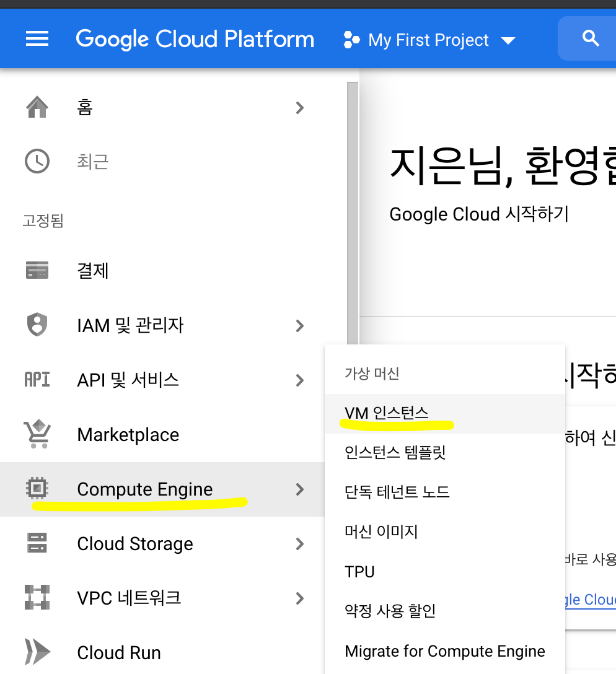
Task: Select Migrate for Compute Engine
Action: [x=445, y=651]
